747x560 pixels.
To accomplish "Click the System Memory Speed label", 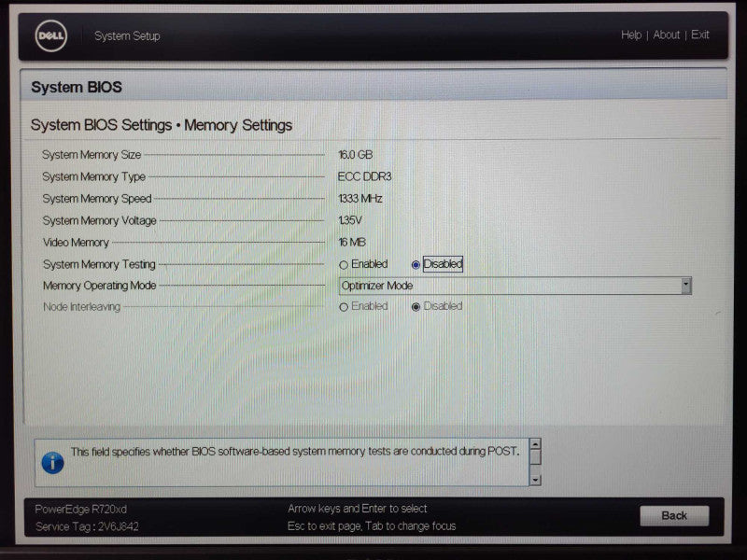I will (x=97, y=199).
